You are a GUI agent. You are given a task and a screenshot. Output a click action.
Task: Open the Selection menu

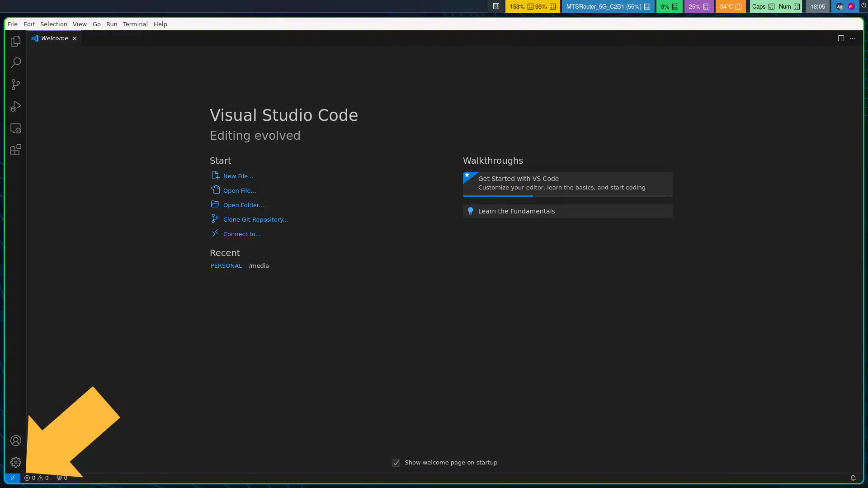coord(53,24)
